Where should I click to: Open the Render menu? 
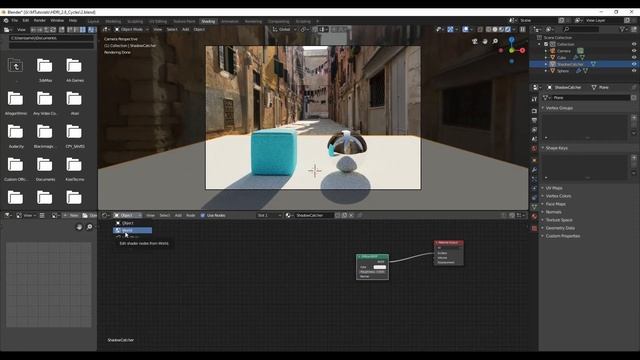point(40,20)
